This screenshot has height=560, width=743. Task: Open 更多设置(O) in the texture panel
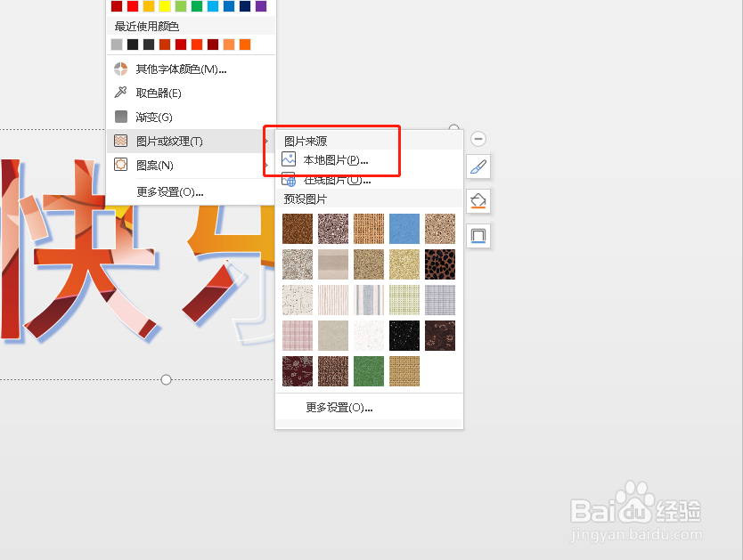[x=339, y=408]
